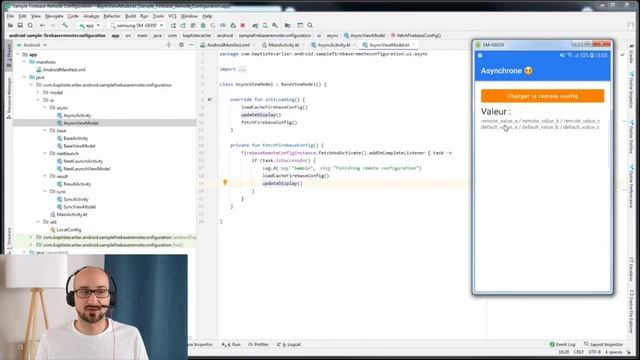Click the fetchFirebaseConfig() breadcrumb
This screenshot has height=360, width=640.
tap(416, 36)
